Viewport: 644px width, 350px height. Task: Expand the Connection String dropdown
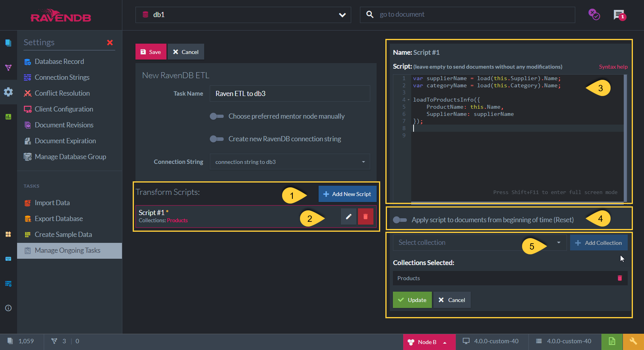pyautogui.click(x=290, y=162)
